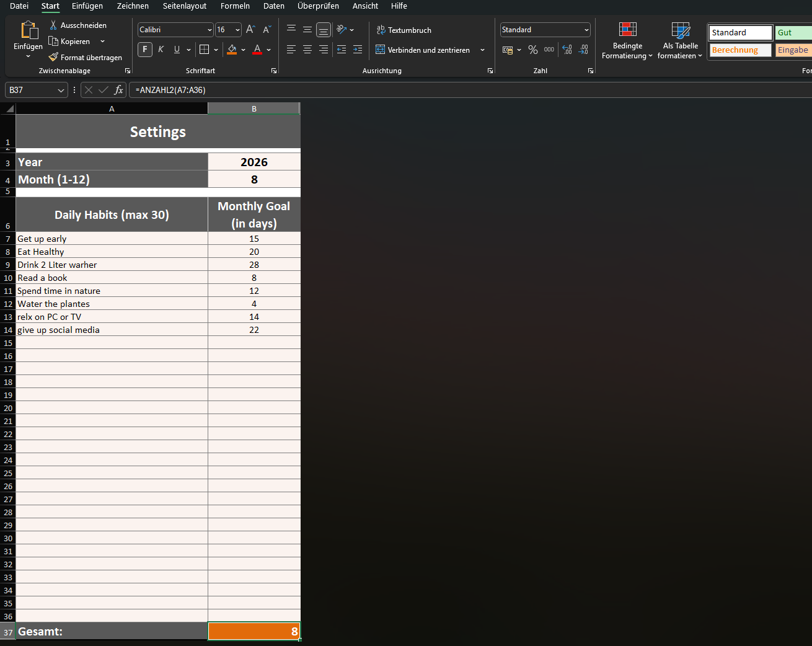Click the percent style icon
This screenshot has width=812, height=646.
[x=532, y=50]
